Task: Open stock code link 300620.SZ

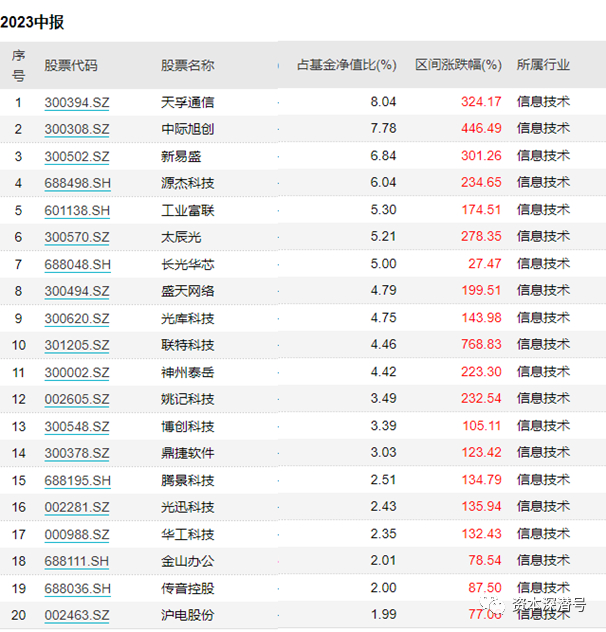Action: coord(77,318)
